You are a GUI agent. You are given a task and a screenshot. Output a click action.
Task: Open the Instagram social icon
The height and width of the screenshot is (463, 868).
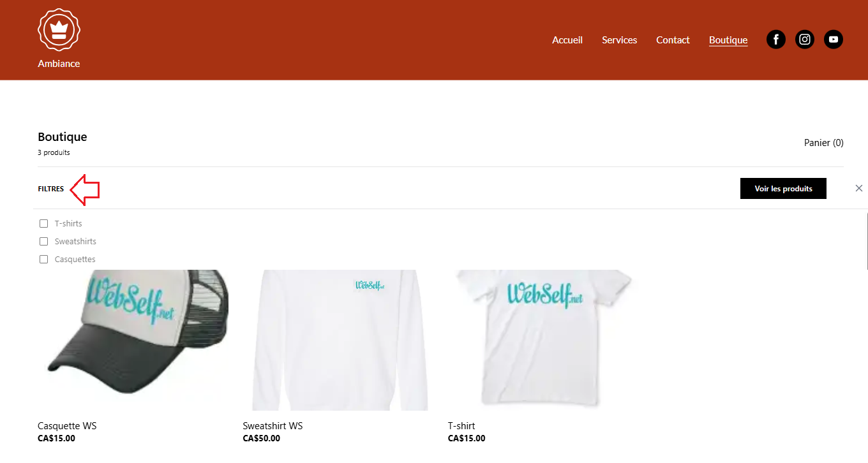805,40
